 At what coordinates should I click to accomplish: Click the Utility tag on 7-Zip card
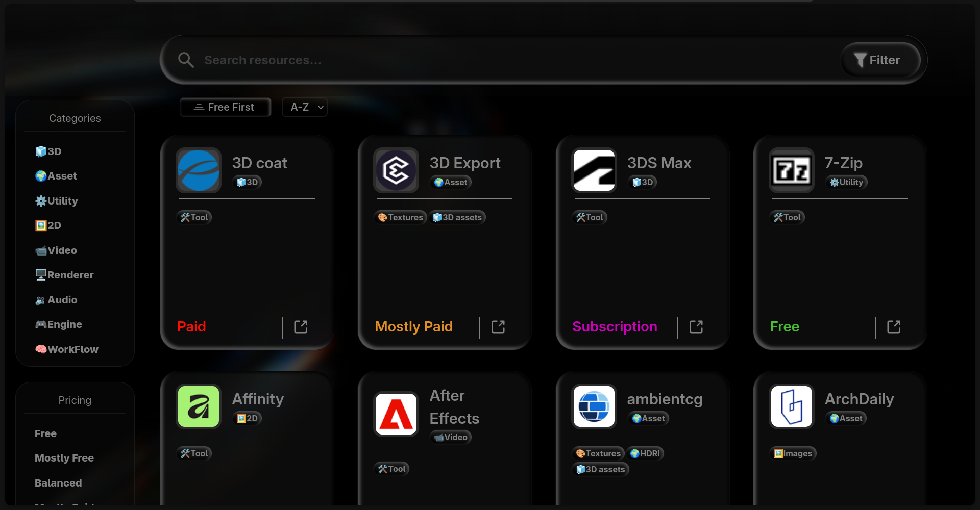(x=846, y=182)
